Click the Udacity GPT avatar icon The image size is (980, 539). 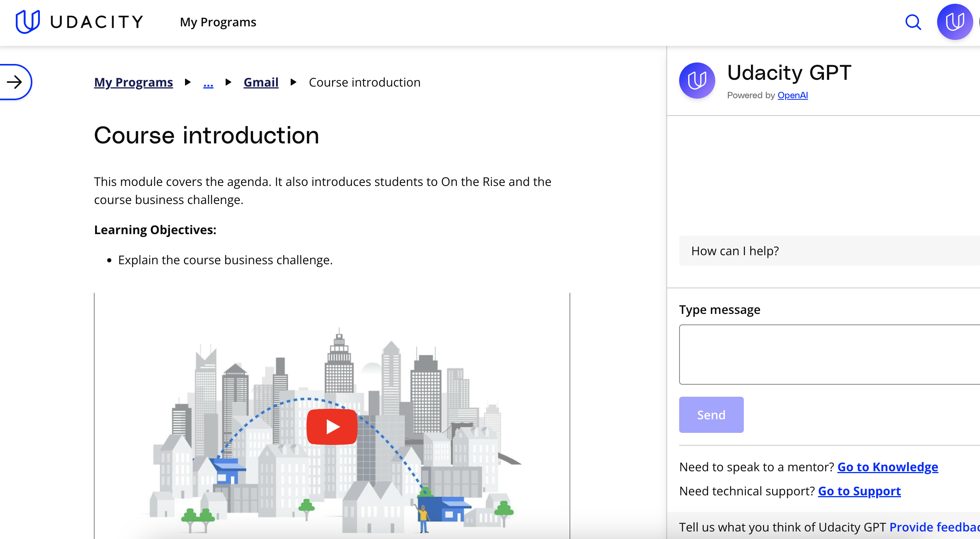(696, 81)
